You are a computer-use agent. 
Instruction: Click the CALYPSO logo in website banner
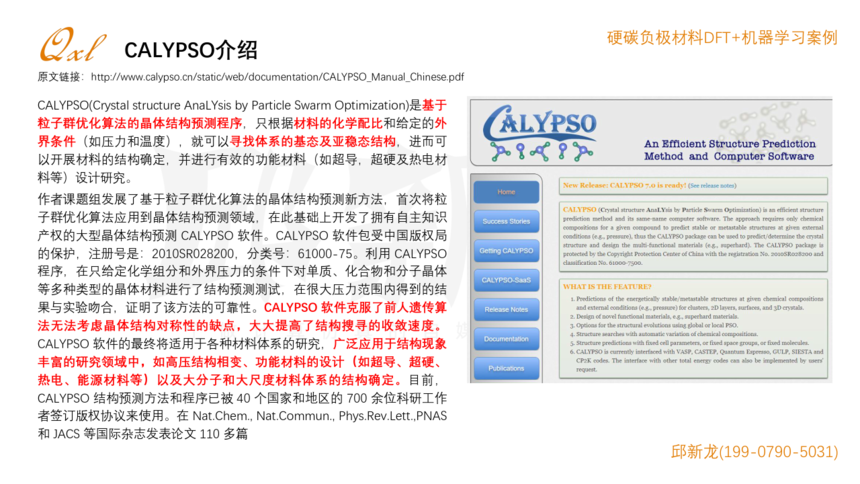[x=539, y=133]
